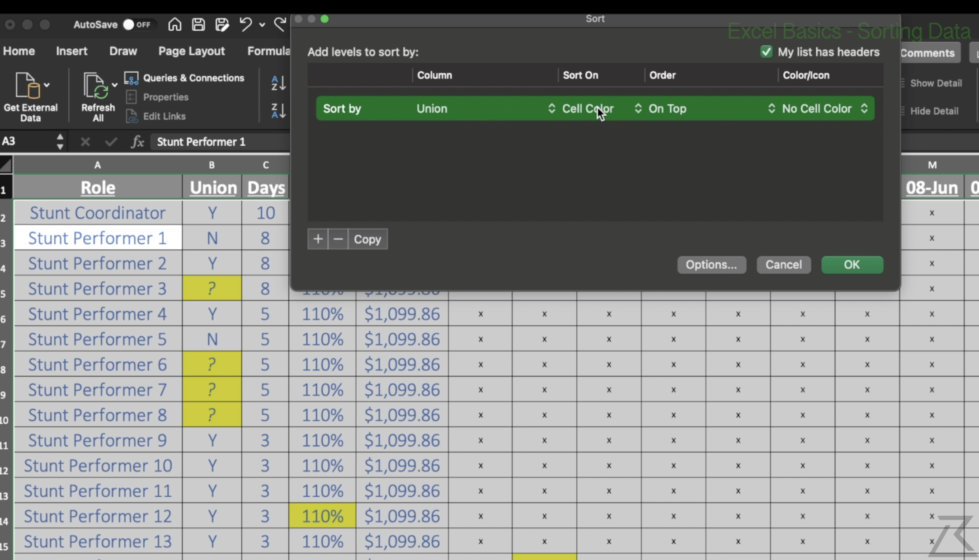979x560 pixels.
Task: Switch to the Insert ribbon tab
Action: tap(71, 51)
